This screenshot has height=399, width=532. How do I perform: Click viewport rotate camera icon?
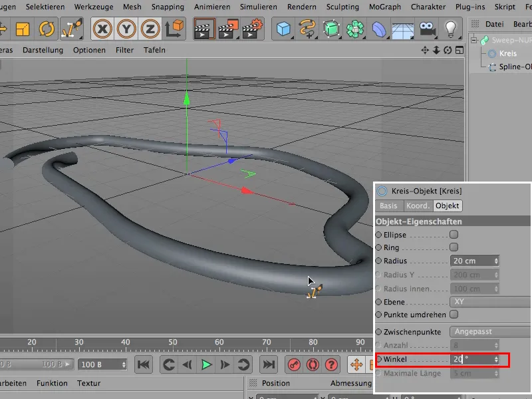(448, 51)
